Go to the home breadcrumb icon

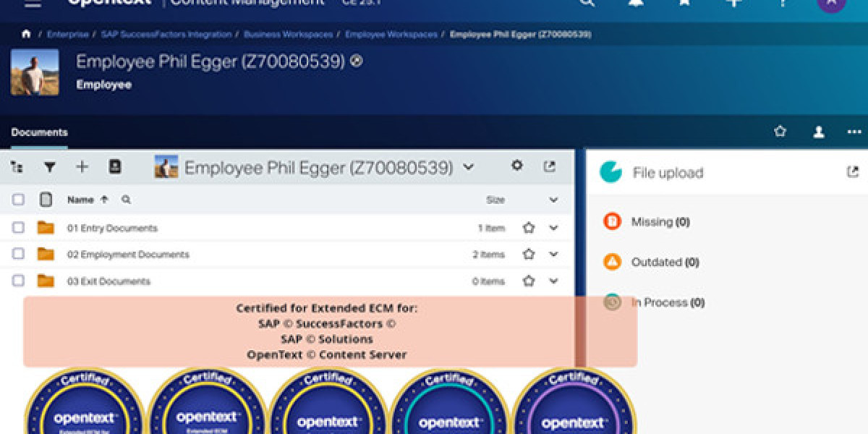tap(27, 34)
